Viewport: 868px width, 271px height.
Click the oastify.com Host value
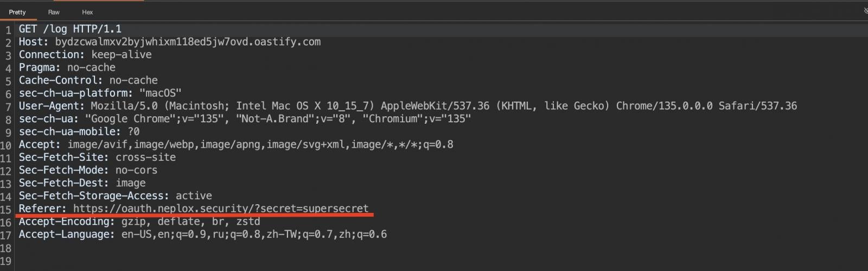point(187,42)
